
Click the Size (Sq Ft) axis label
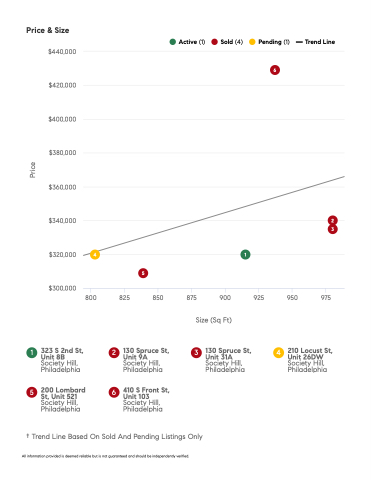click(214, 320)
